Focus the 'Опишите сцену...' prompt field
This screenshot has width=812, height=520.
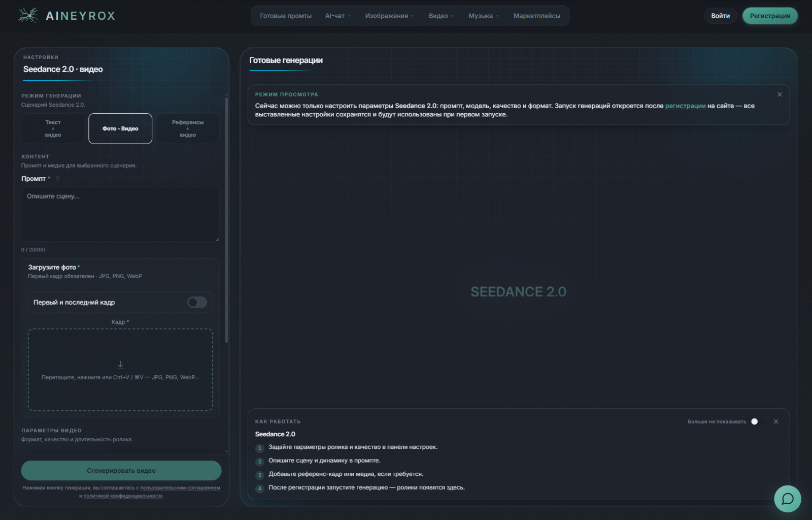pyautogui.click(x=120, y=214)
